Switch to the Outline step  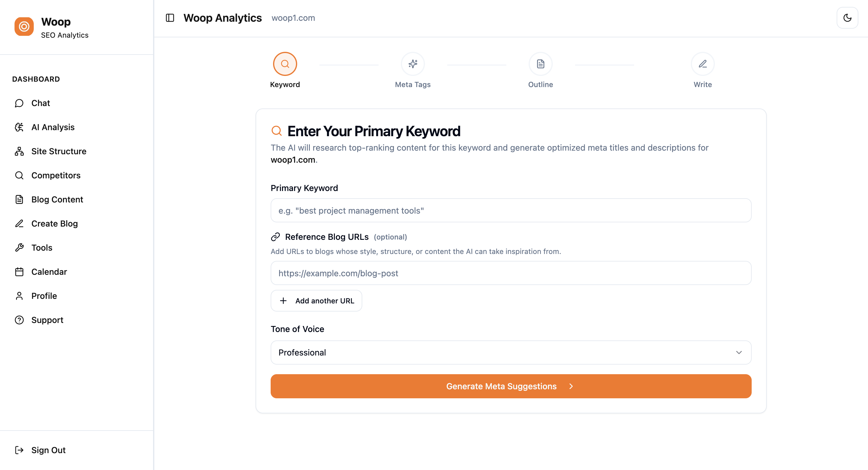(540, 64)
